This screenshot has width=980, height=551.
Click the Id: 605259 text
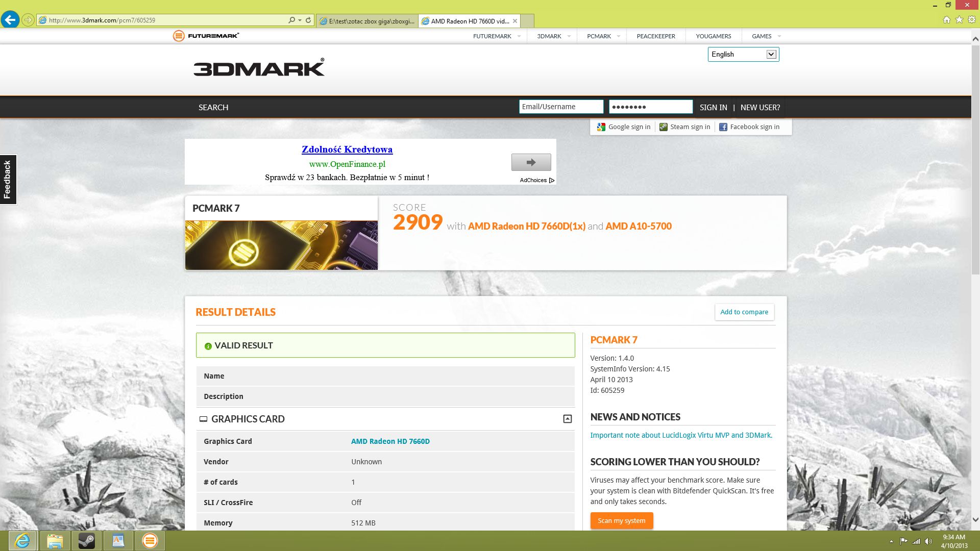point(607,390)
